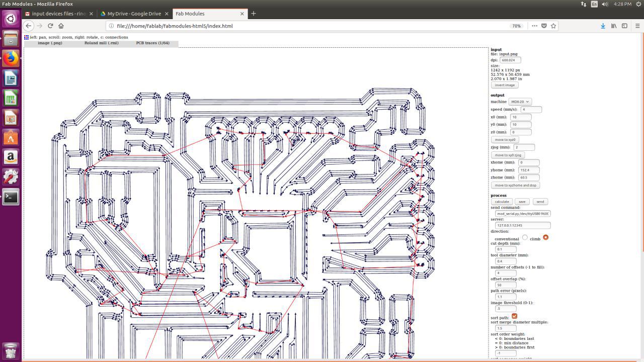
Task: Open LibreOffice Writer from launcher
Action: pyautogui.click(x=11, y=78)
